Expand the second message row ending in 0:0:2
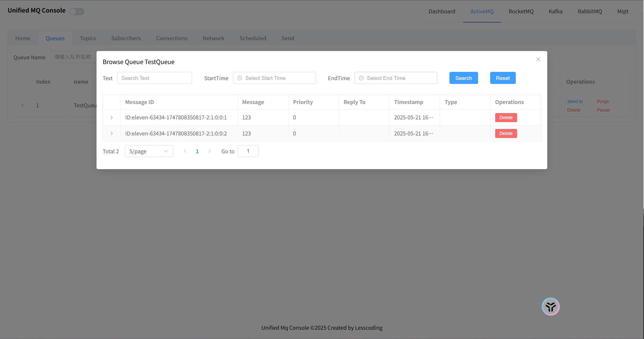 112,133
